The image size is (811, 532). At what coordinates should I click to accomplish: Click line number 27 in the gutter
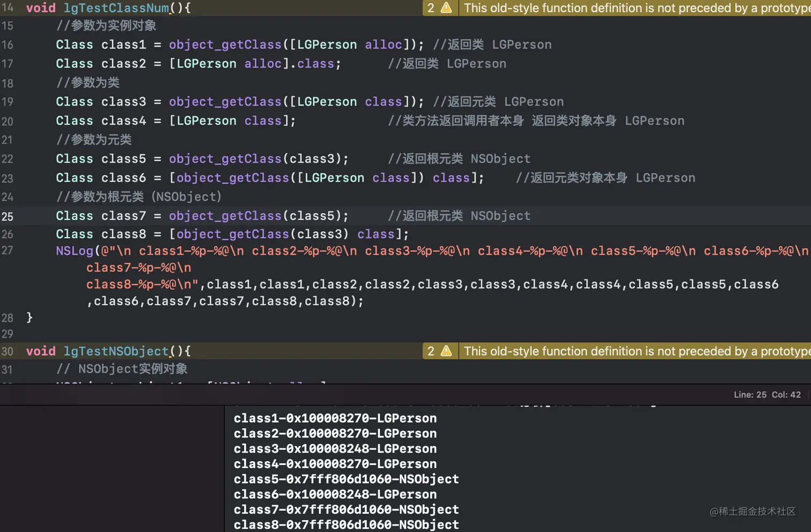pos(8,250)
